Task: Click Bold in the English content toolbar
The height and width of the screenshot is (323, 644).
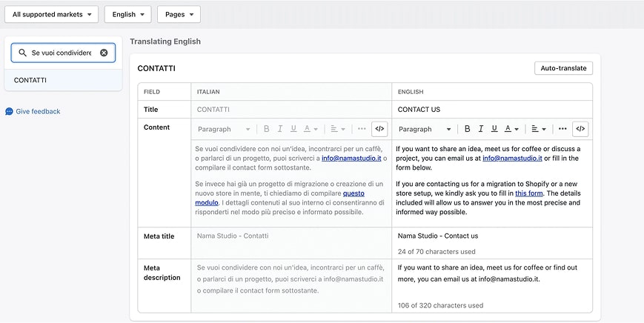Action: point(467,129)
